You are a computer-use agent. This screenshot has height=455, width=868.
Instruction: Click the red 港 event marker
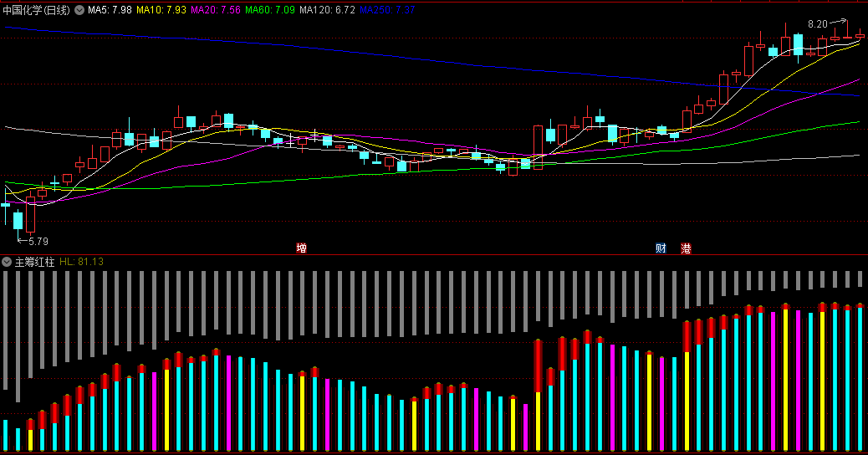click(x=687, y=248)
